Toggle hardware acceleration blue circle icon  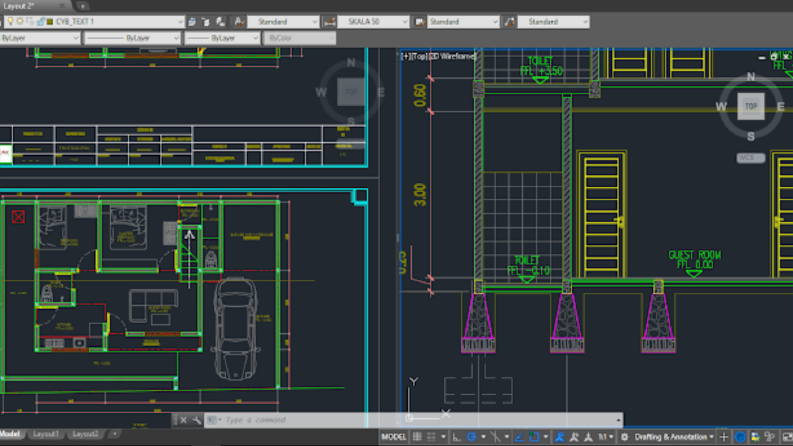[x=740, y=437]
